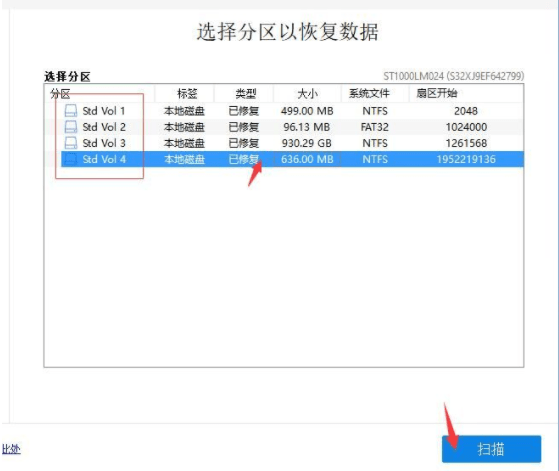Click the FAT32 file system cell
This screenshot has width=559, height=471.
(375, 127)
